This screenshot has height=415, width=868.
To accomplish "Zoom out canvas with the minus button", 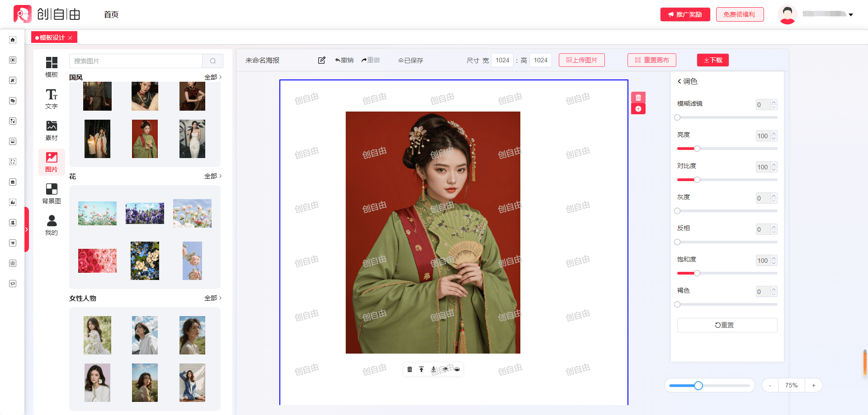I will 770,385.
